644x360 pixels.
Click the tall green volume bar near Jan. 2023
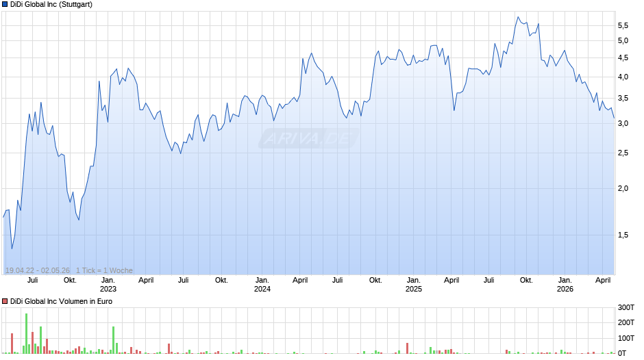113,340
